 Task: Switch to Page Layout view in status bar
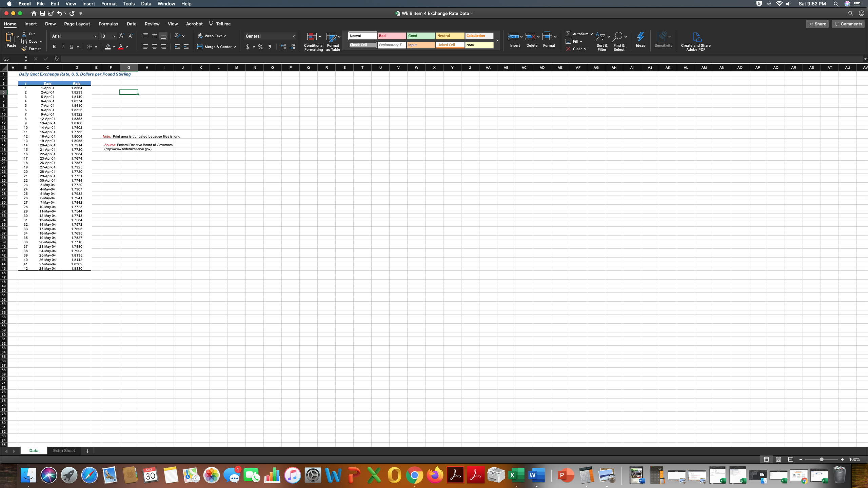778,460
